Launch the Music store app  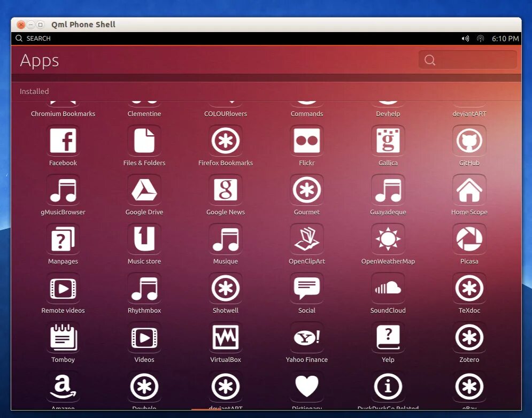(144, 239)
